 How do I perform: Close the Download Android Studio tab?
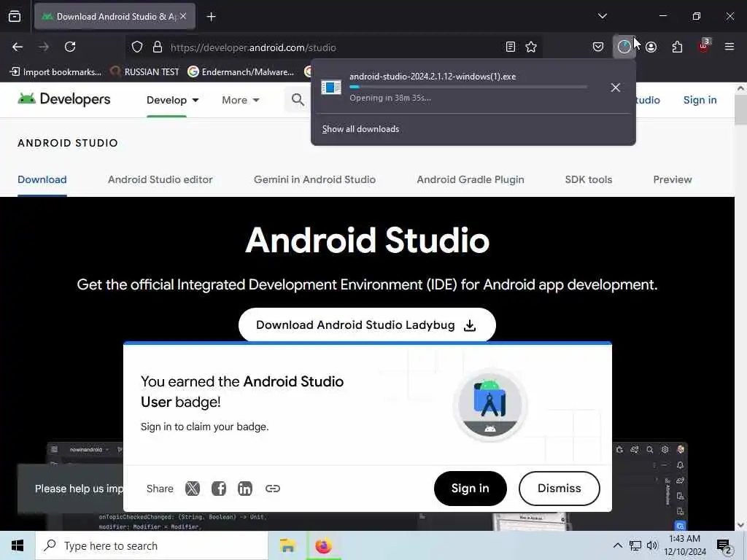183,16
